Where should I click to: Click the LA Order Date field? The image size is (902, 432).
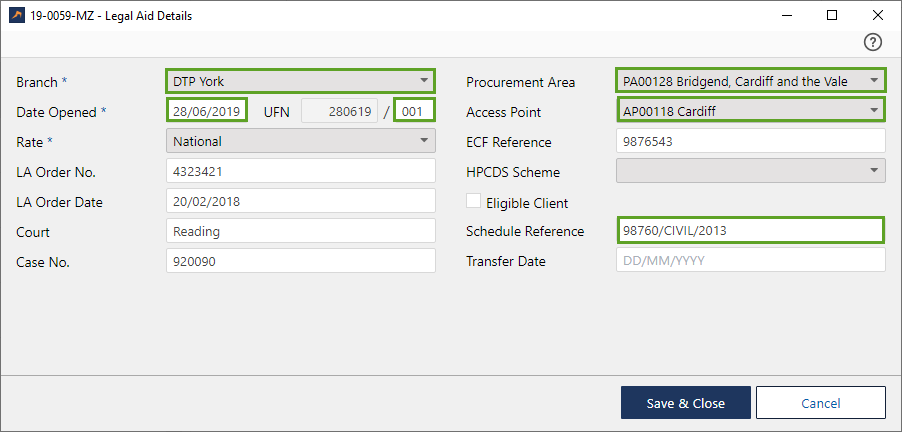point(300,202)
